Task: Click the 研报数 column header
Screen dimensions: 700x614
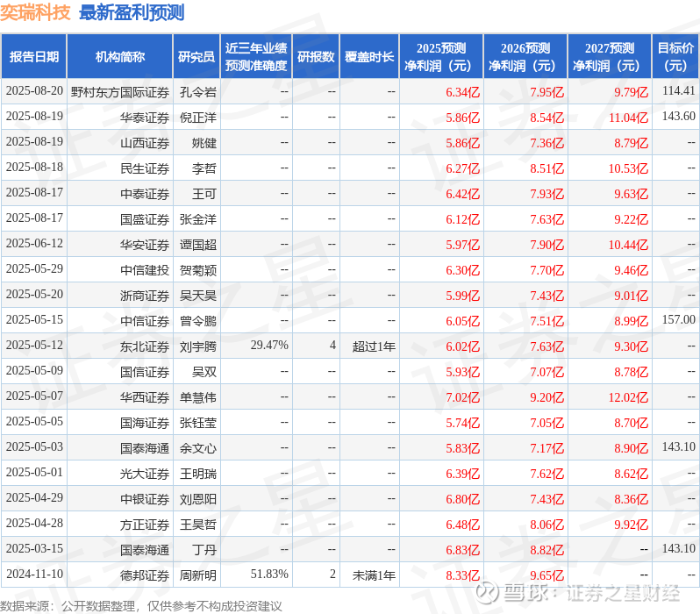Action: (x=316, y=57)
